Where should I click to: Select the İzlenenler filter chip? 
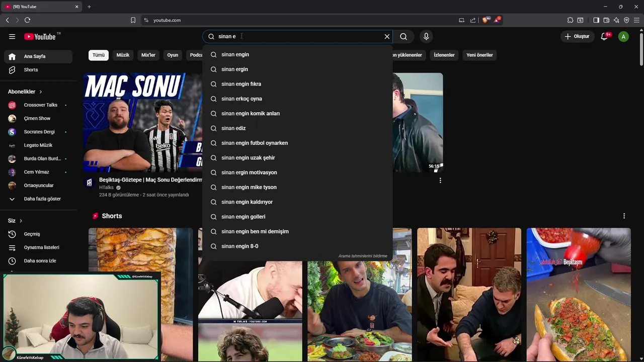click(444, 55)
